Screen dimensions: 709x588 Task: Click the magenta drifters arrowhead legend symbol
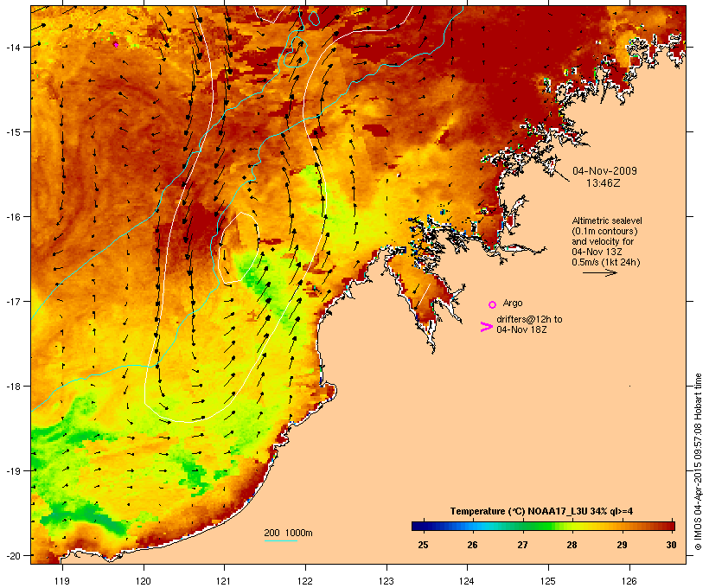point(486,327)
